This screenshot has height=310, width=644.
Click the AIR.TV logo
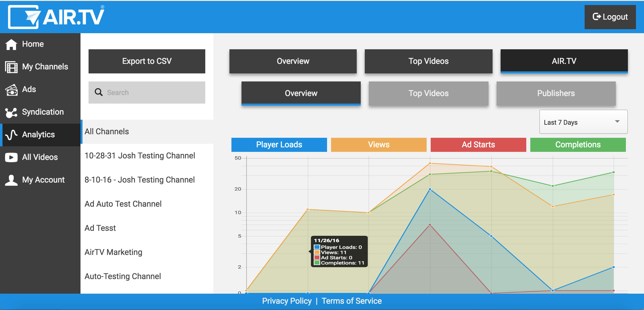56,17
